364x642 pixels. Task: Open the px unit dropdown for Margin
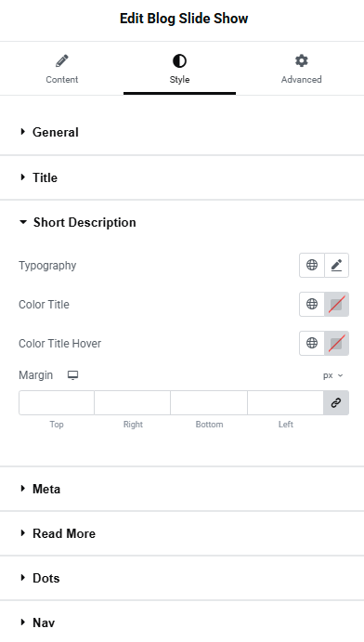click(x=333, y=375)
